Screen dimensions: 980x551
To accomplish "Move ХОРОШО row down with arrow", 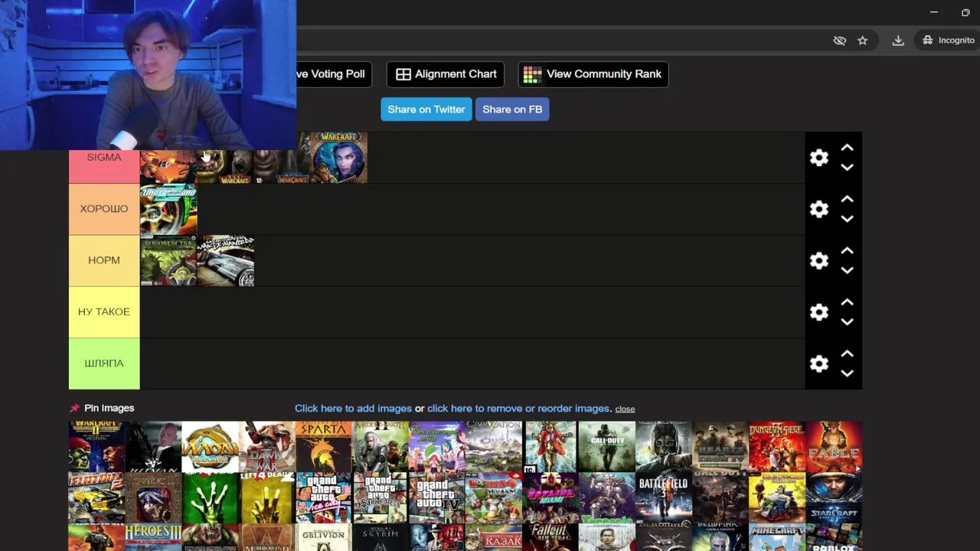I will [x=847, y=218].
